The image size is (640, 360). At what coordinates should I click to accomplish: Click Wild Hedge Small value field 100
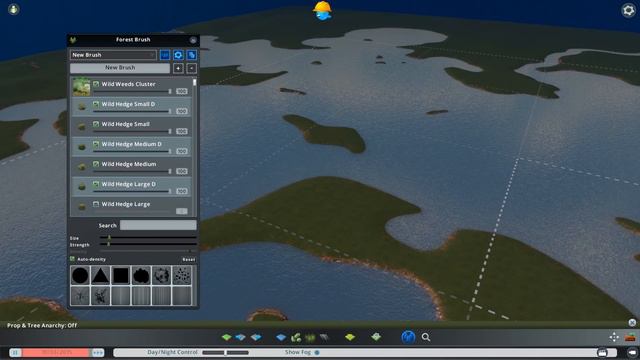(x=182, y=131)
